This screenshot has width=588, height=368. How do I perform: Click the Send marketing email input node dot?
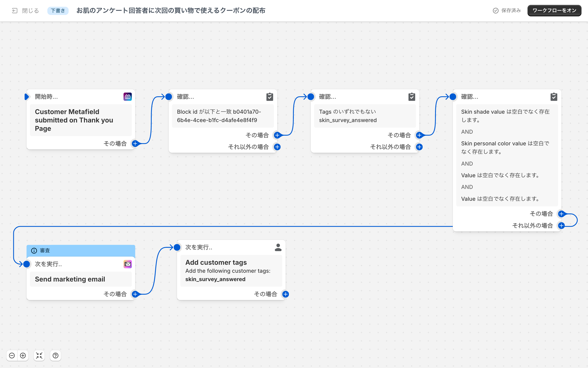pyautogui.click(x=27, y=264)
